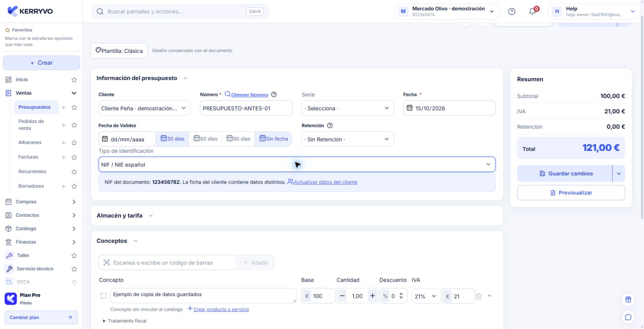Open the IVA 21% dropdown
644x329 pixels.
coord(426,296)
